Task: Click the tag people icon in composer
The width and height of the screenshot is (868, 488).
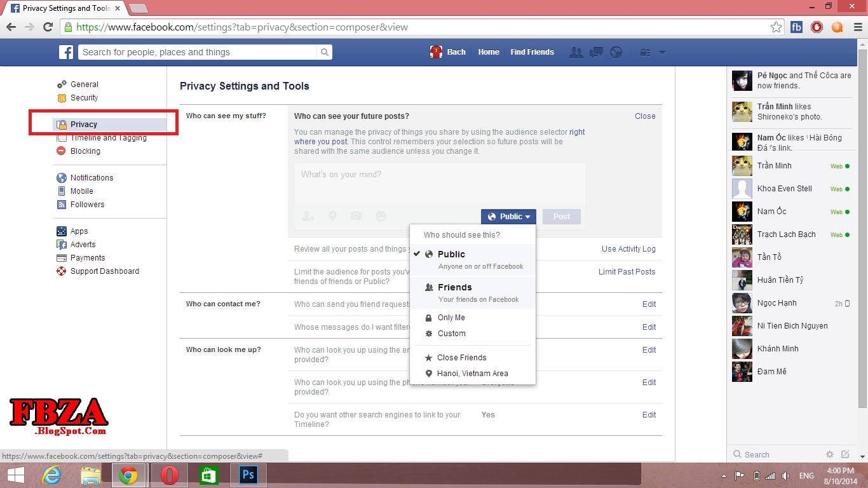Action: point(308,217)
